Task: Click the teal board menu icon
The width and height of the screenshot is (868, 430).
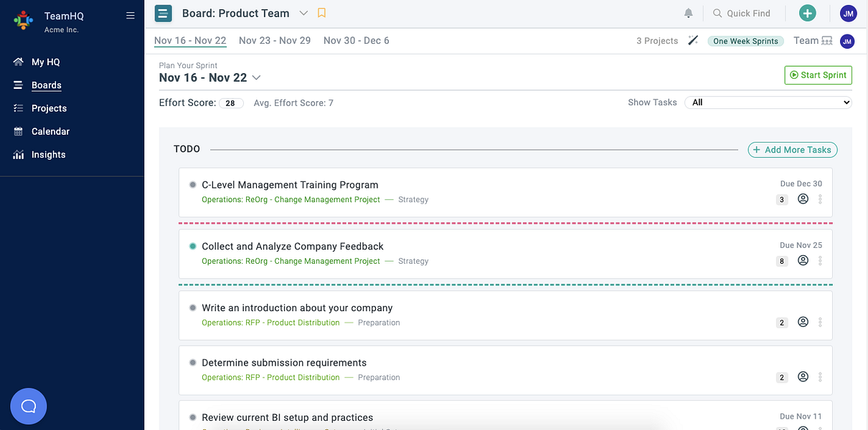Action: click(164, 13)
